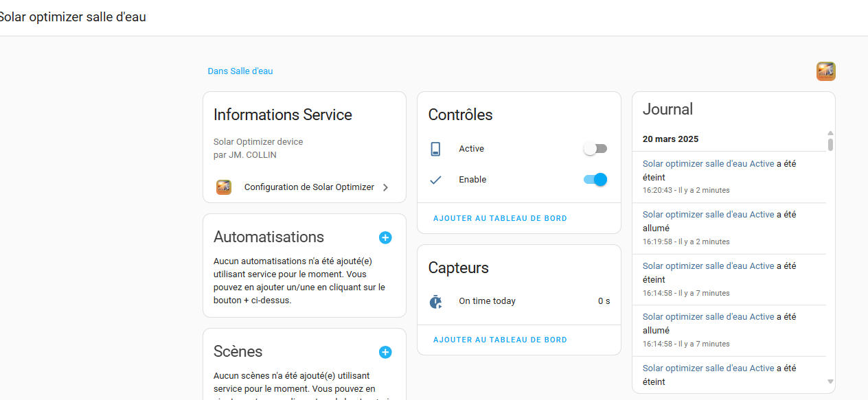Click the Scènes heading

[x=238, y=352]
